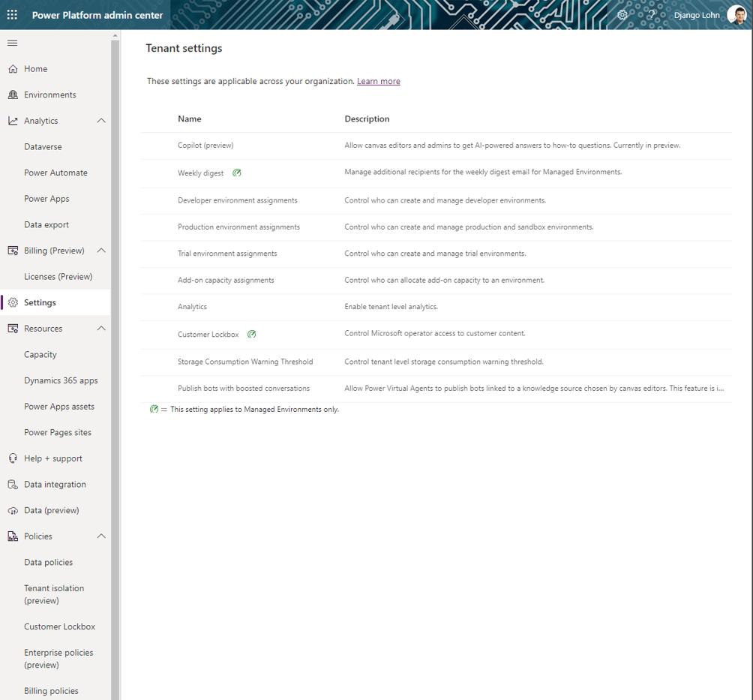Collapse the Analytics section chevron

(x=101, y=121)
